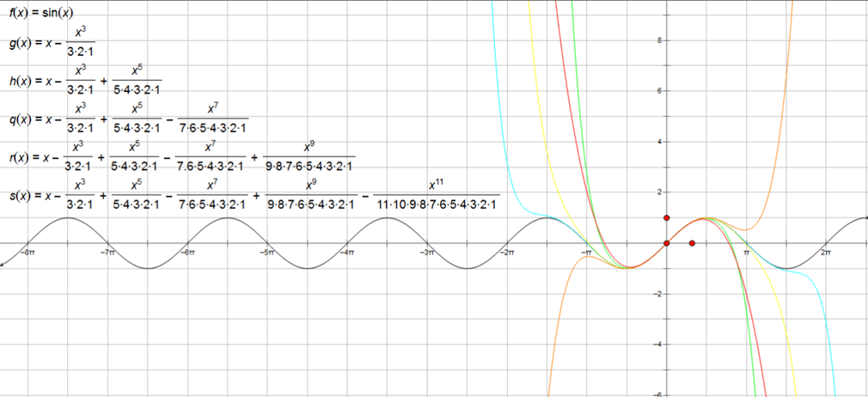Click the −5π label on the x-axis
Viewport: 868px width, 397px height.
pos(267,252)
